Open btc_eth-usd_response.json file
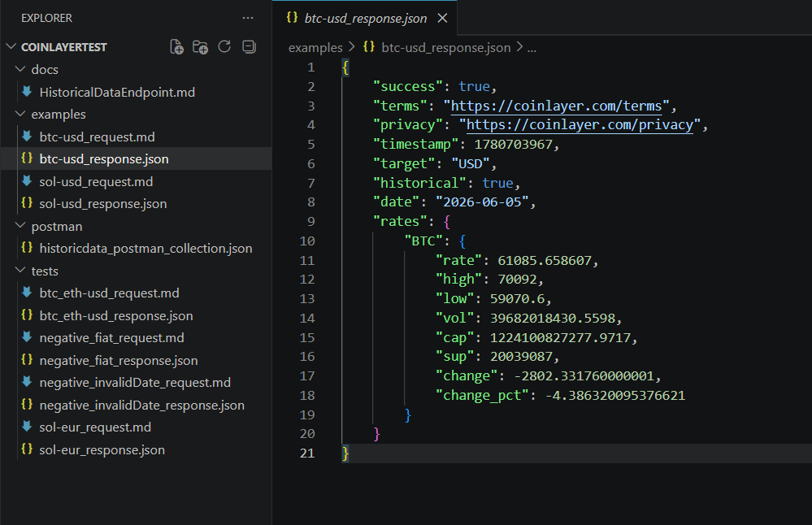Screen dimensions: 812x525 136,316
